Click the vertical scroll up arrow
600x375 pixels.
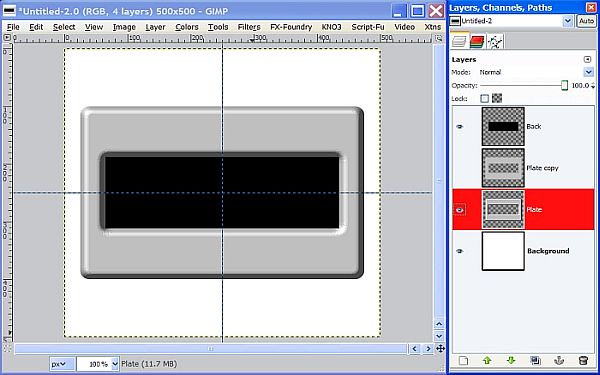(439, 324)
